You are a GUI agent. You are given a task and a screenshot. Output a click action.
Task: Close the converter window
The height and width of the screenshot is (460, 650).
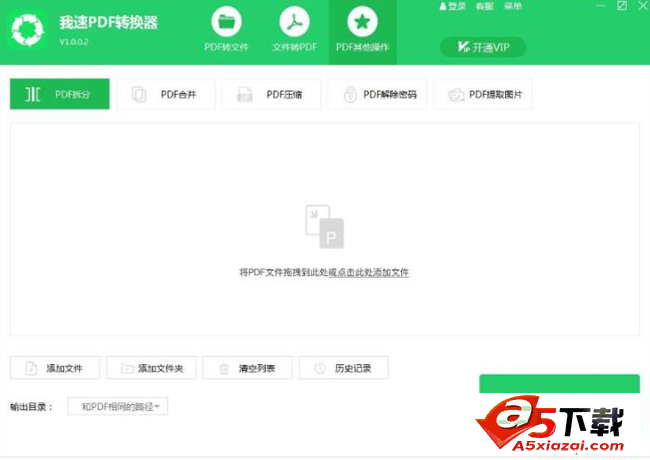pos(643,6)
